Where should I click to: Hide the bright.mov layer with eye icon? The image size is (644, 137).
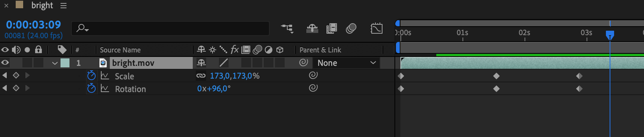pyautogui.click(x=5, y=63)
